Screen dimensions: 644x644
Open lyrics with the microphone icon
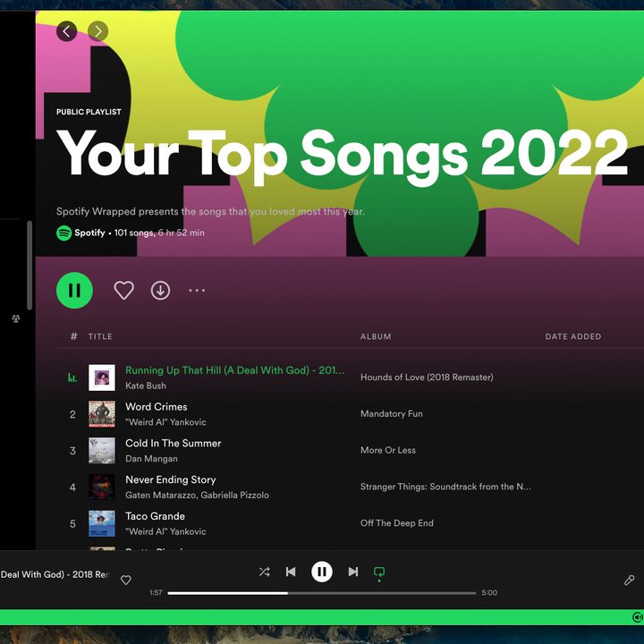pos(629,580)
